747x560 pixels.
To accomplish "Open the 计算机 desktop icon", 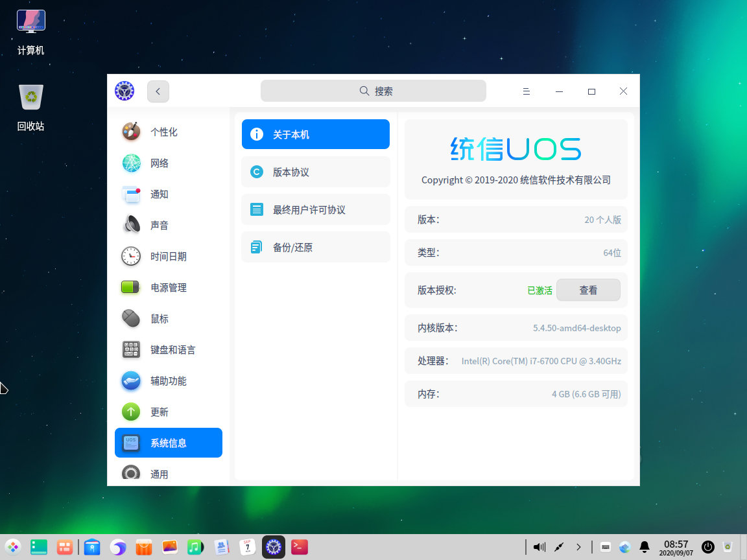I will pos(31,32).
